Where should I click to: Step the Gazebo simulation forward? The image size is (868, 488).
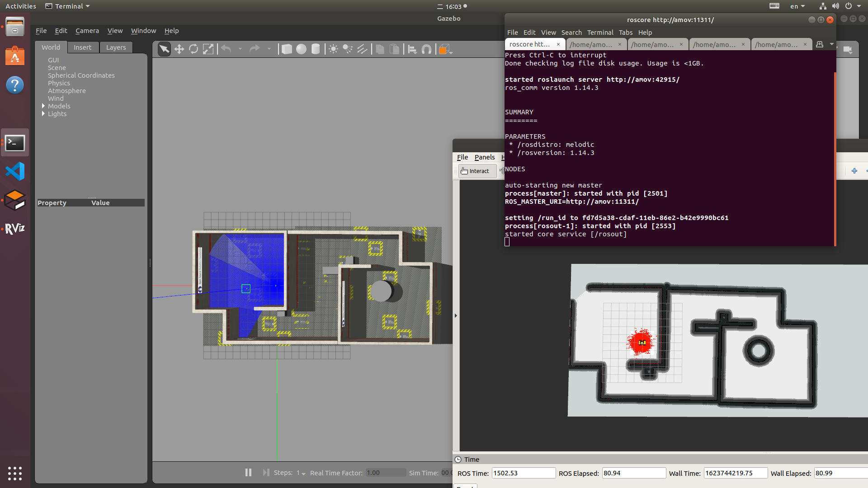pos(266,473)
